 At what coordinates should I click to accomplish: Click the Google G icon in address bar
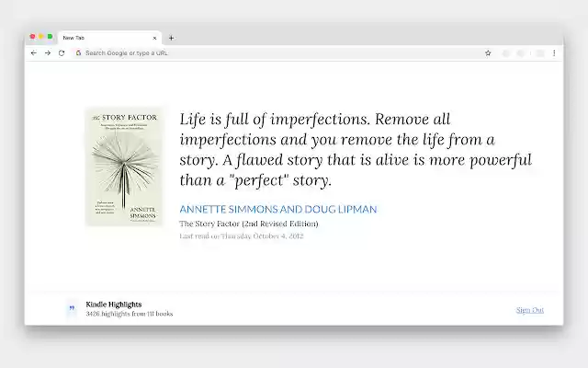78,53
